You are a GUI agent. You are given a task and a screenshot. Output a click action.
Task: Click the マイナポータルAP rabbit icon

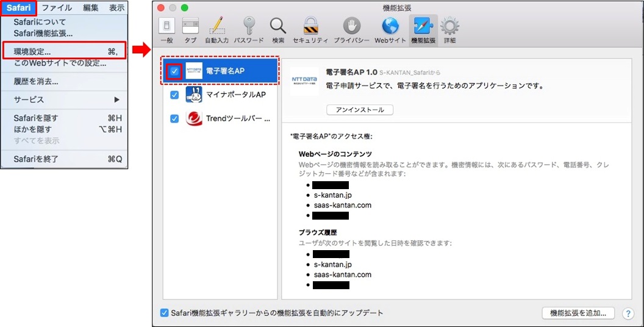[x=194, y=95]
